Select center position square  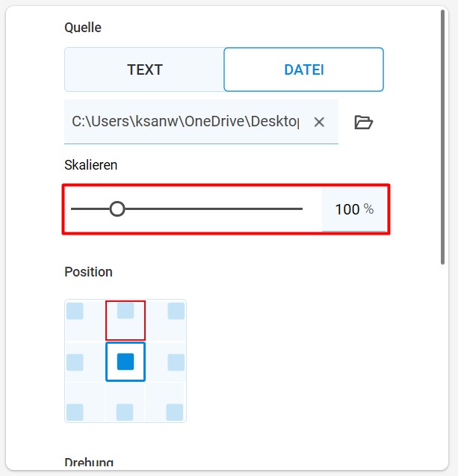pyautogui.click(x=126, y=362)
